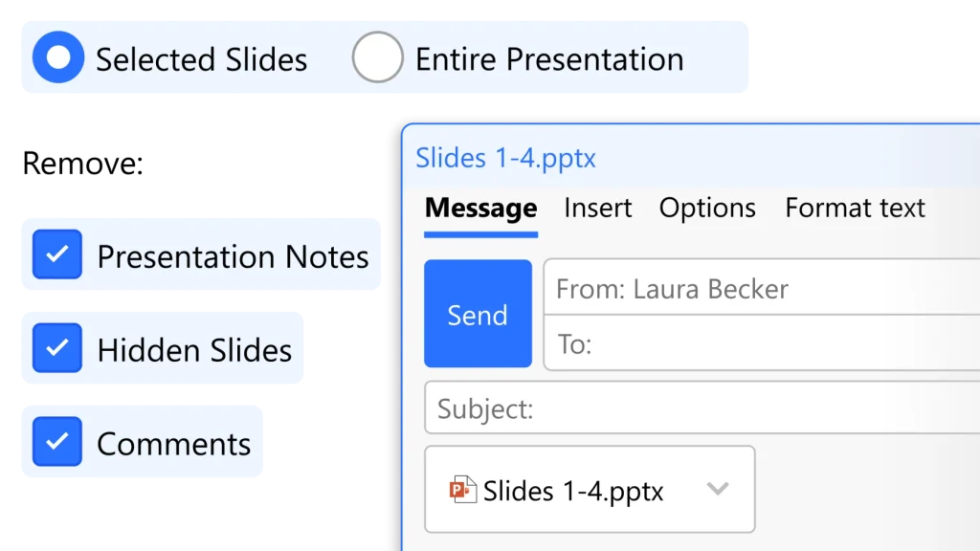Expand the attachment dropdown chevron
This screenshot has width=980, height=551.
pyautogui.click(x=717, y=490)
